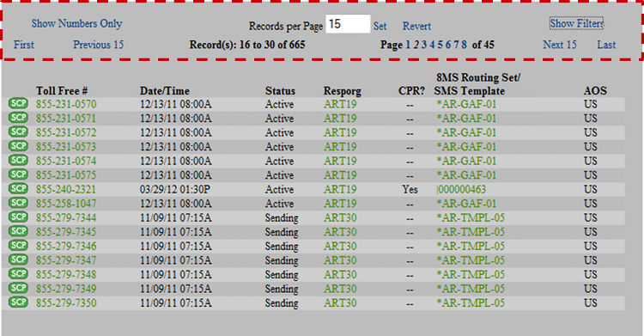Jump to Last page
Image resolution: width=644 pixels, height=336 pixels.
(606, 45)
